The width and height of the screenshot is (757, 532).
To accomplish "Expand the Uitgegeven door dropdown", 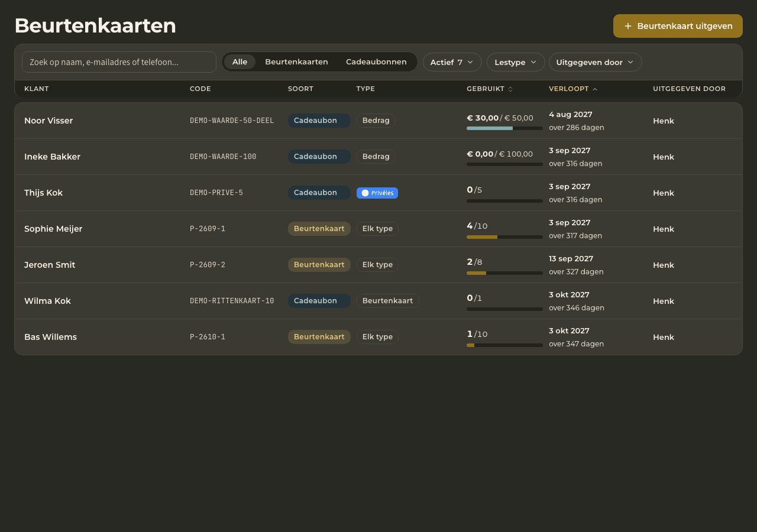I will pyautogui.click(x=596, y=62).
